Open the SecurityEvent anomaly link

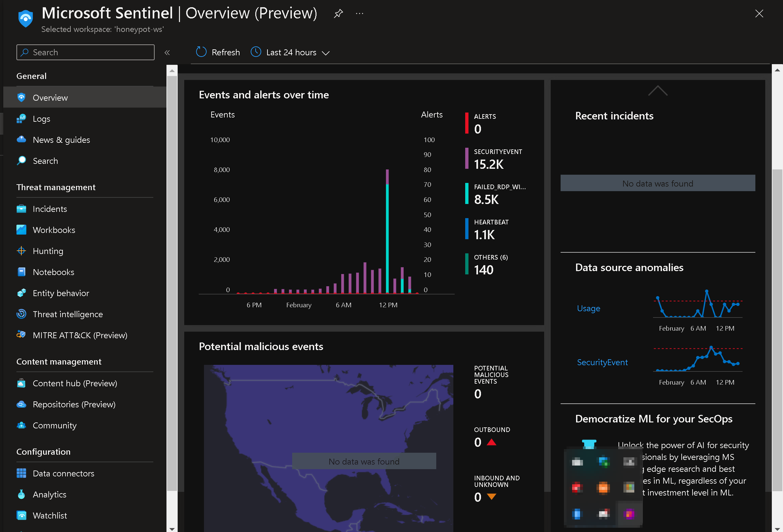click(x=602, y=362)
